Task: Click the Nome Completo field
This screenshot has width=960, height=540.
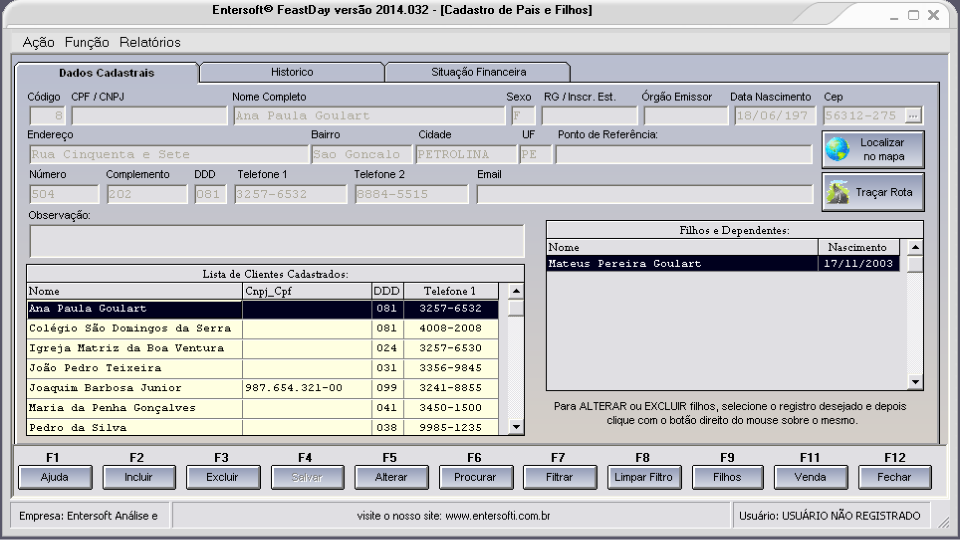Action: pyautogui.click(x=370, y=116)
